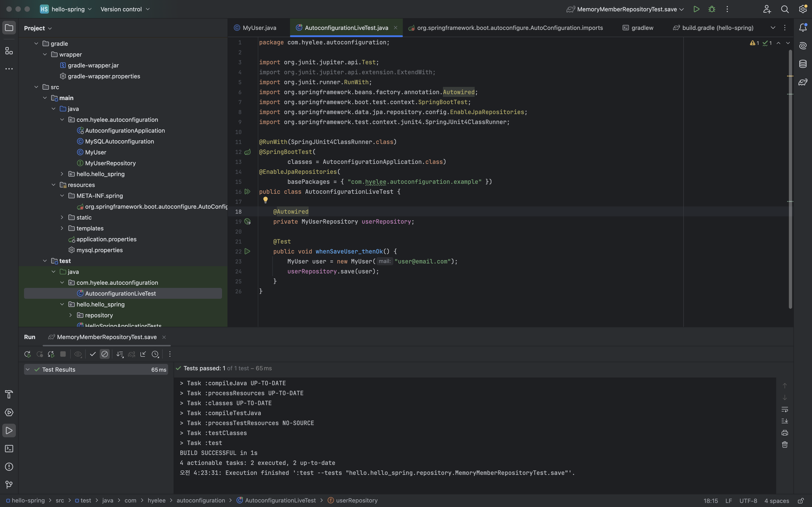812x507 pixels.
Task: Run MemoryMemberRepositoryTest.save from the top toolbar
Action: pos(697,9)
